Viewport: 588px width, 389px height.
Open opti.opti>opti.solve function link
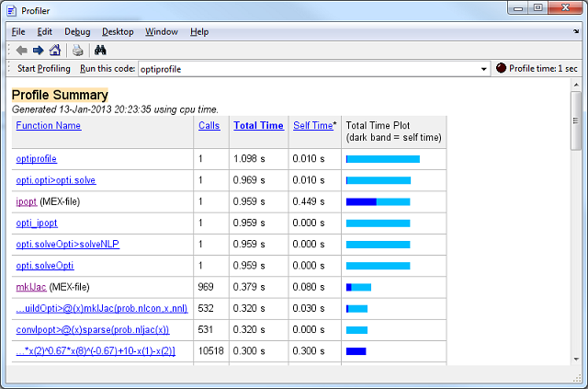pyautogui.click(x=56, y=180)
